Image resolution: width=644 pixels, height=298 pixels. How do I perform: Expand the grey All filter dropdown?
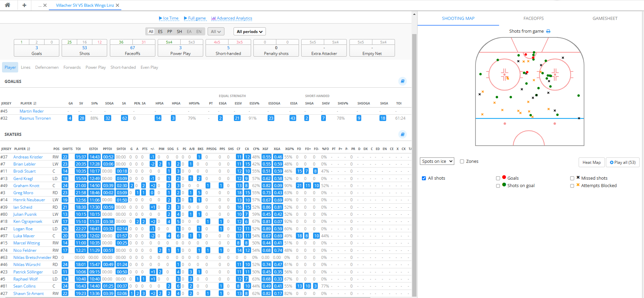216,32
